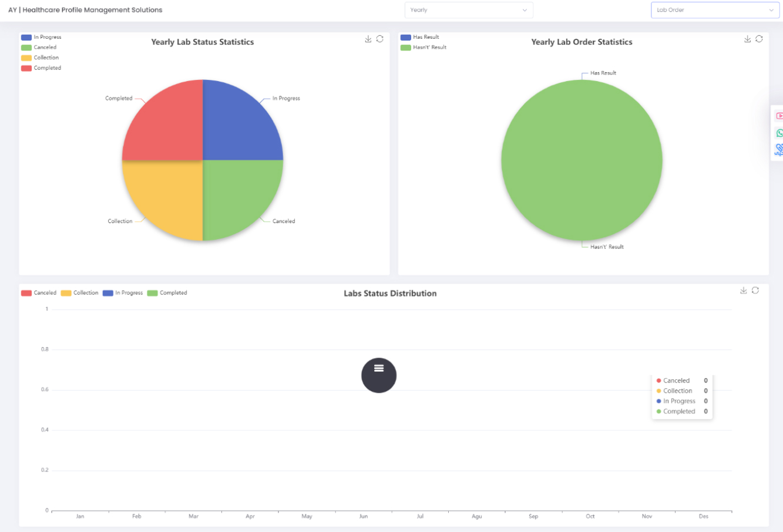783x532 pixels.
Task: Refresh the Yearly Lab Status Statistics chart
Action: (380, 39)
